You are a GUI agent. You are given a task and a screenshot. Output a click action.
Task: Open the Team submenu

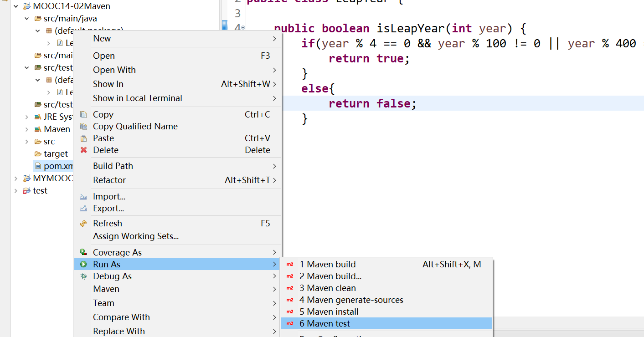click(178, 303)
